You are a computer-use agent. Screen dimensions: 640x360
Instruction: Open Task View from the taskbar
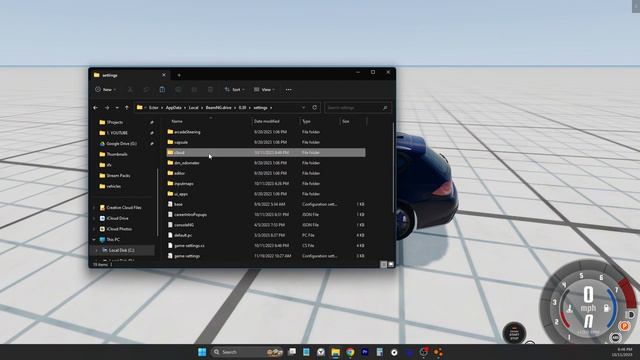point(292,352)
